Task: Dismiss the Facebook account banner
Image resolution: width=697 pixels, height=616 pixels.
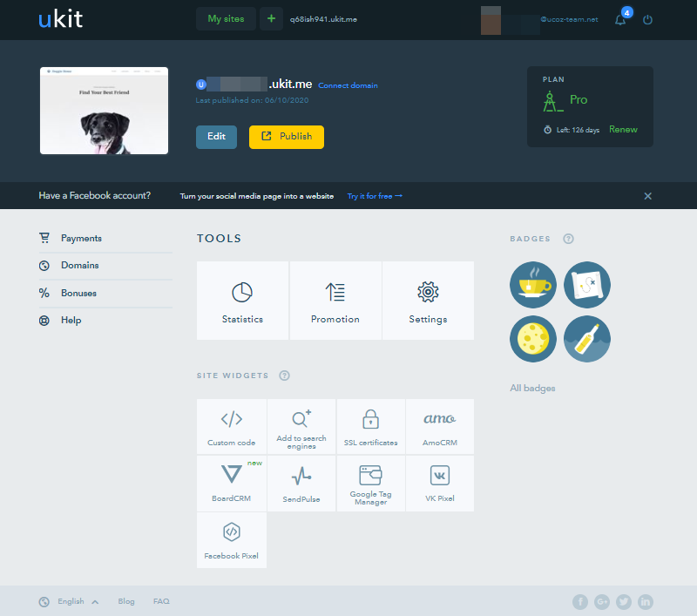Action: (647, 195)
